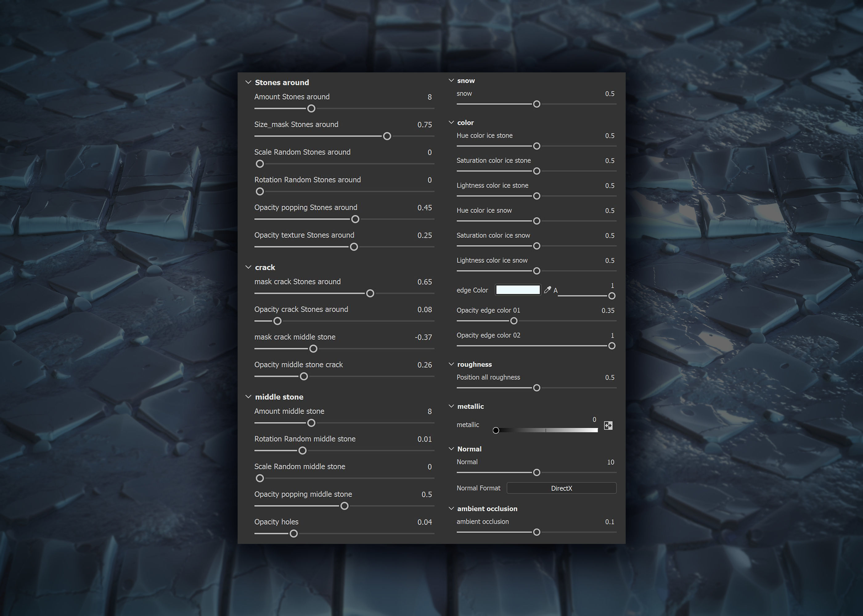Screen dimensions: 863x616
Task: Collapse the crack section
Action: (249, 267)
